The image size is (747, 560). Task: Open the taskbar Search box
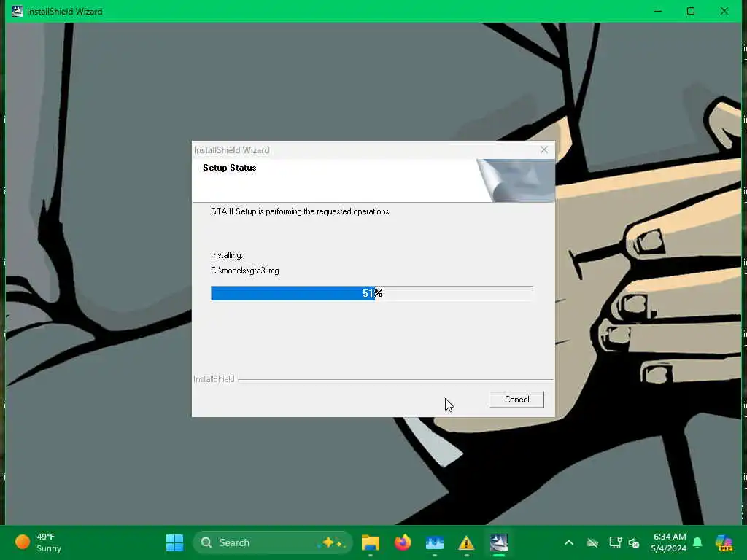[273, 542]
